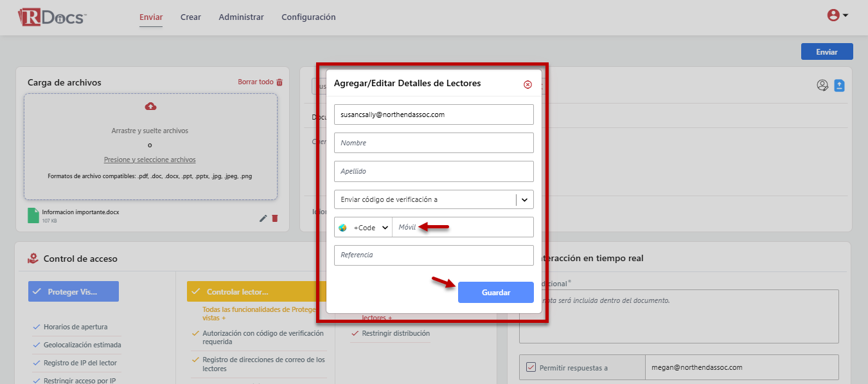Click the contact person icon in recipients panel
The image size is (868, 384).
(x=822, y=85)
